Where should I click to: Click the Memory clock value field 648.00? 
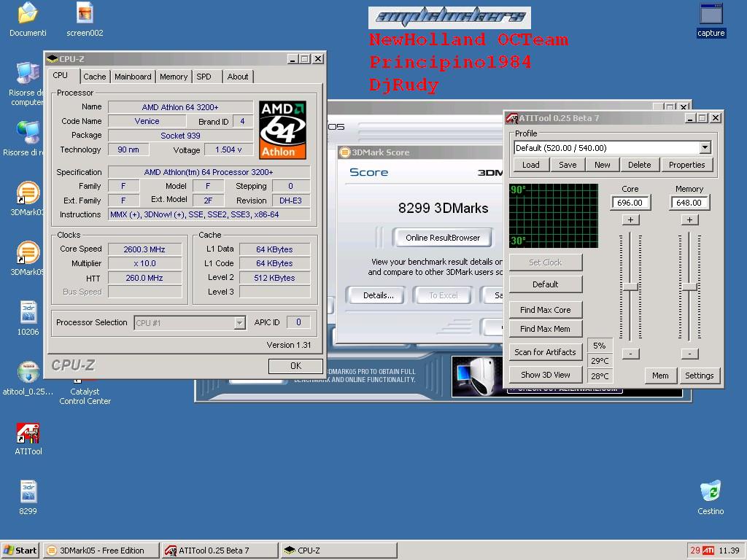[689, 203]
